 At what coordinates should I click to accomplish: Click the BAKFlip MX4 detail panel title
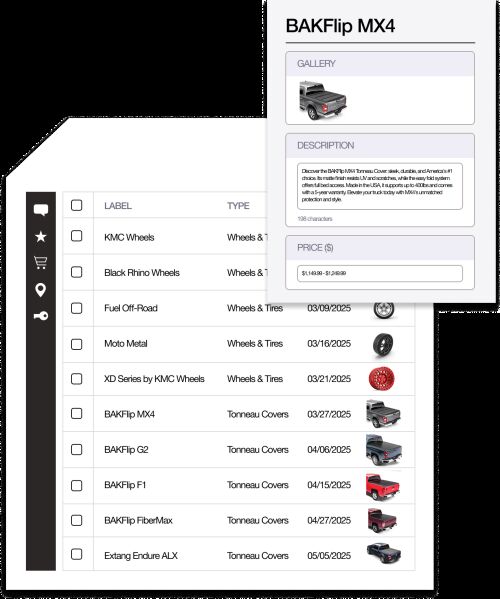point(340,26)
